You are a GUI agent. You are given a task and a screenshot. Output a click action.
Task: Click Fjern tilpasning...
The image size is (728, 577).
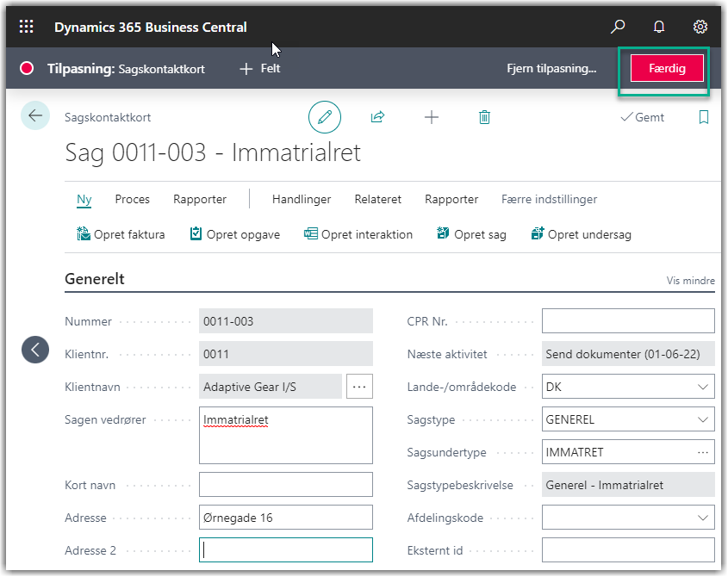[551, 69]
